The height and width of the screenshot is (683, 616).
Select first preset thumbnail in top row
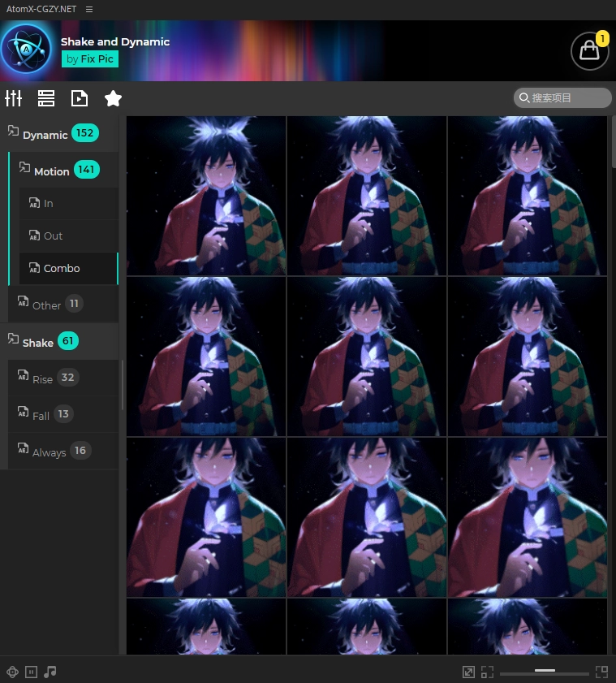point(206,196)
